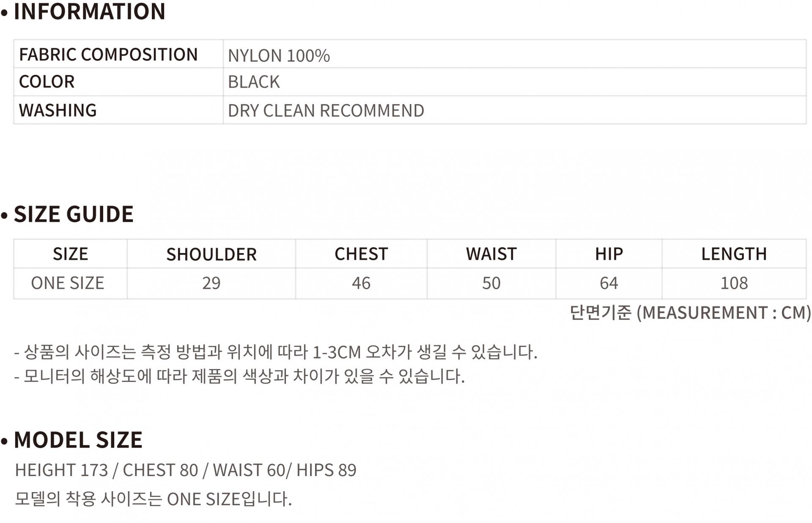
Task: Select the SHOULDER column header
Action: click(211, 254)
